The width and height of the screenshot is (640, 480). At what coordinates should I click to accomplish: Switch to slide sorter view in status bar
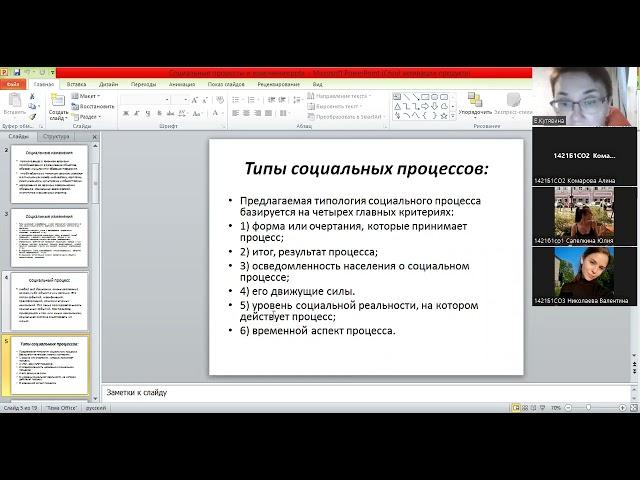525,408
